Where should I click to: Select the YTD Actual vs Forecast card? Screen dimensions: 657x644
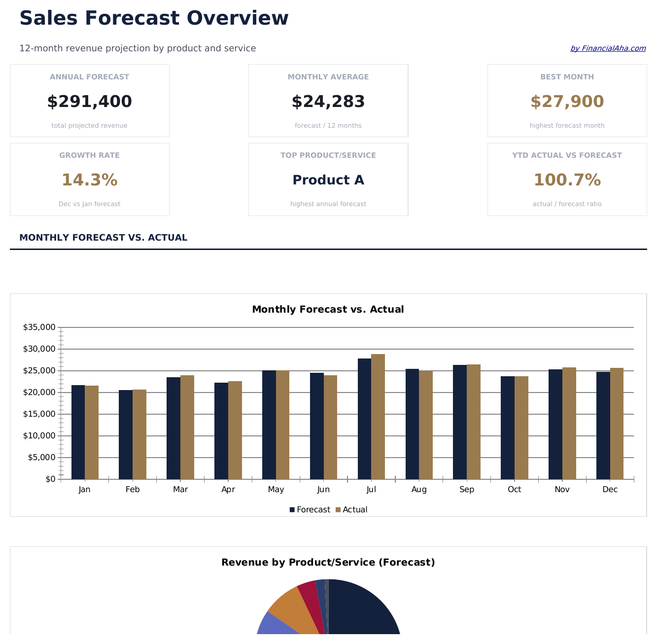coord(567,179)
